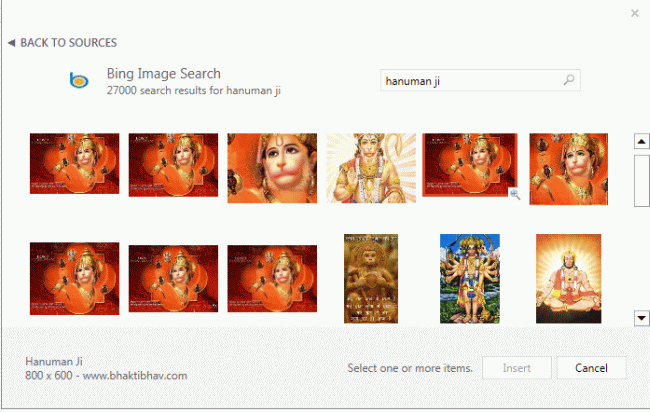Select the first thumbnail in top row
Screen dimensions: 650x412
tap(75, 163)
